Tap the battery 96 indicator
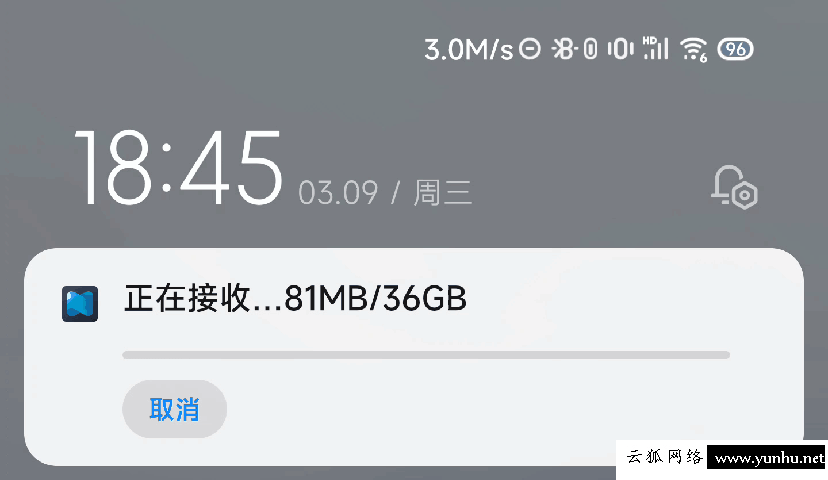 pos(736,49)
